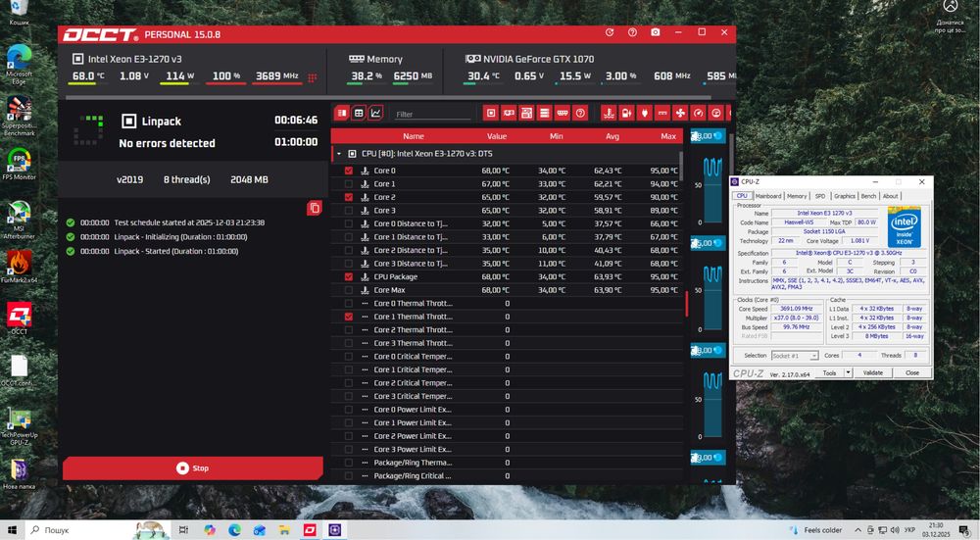Switch to the Memory tab in CPU-Z
Viewport: 980px width, 540px height.
click(x=797, y=196)
